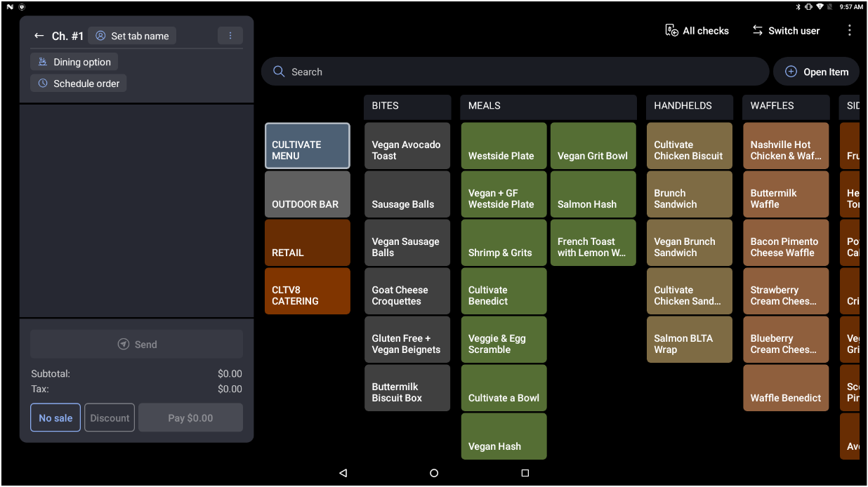Viewport: 868px width, 487px height.
Task: Open All checks list
Action: pos(697,30)
